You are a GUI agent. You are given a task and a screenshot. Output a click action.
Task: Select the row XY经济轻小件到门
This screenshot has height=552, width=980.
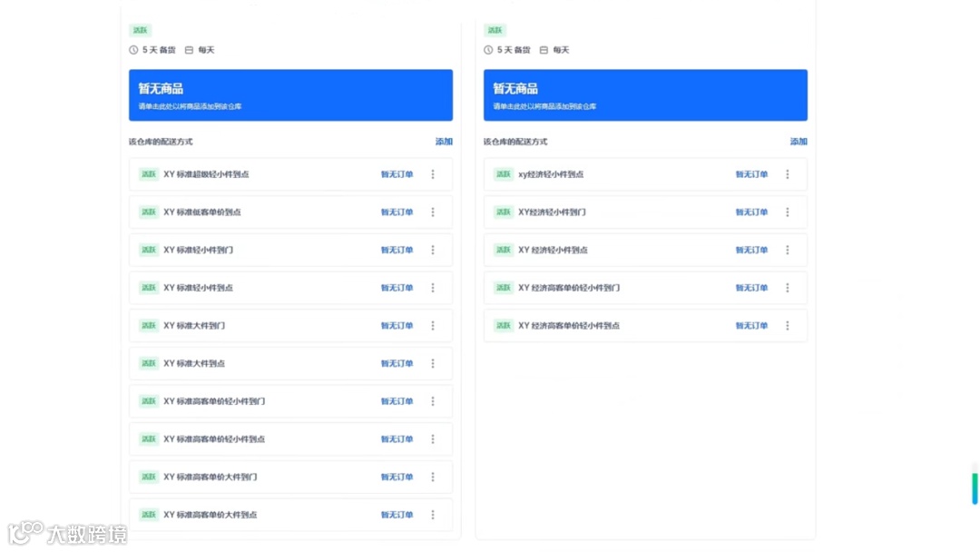tap(646, 212)
